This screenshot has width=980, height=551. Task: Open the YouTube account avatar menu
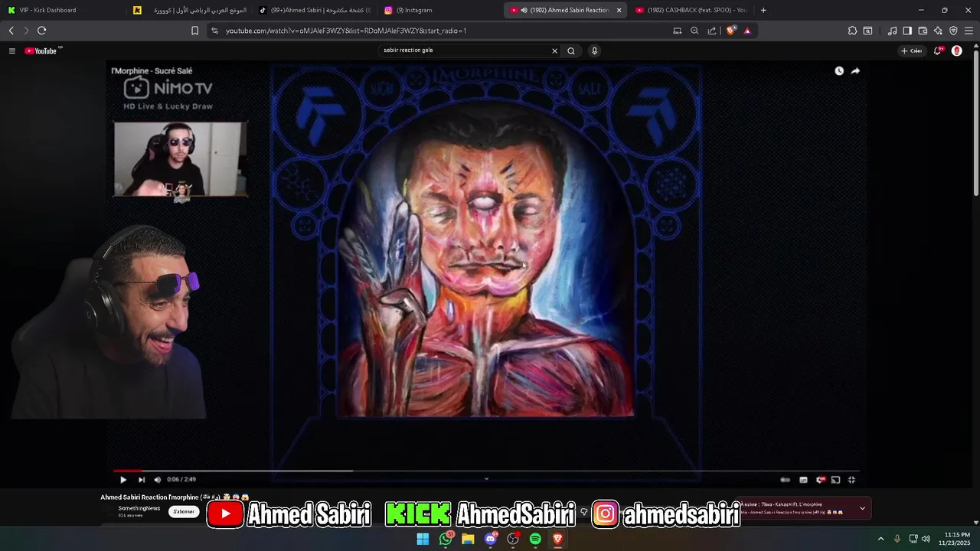tap(956, 51)
